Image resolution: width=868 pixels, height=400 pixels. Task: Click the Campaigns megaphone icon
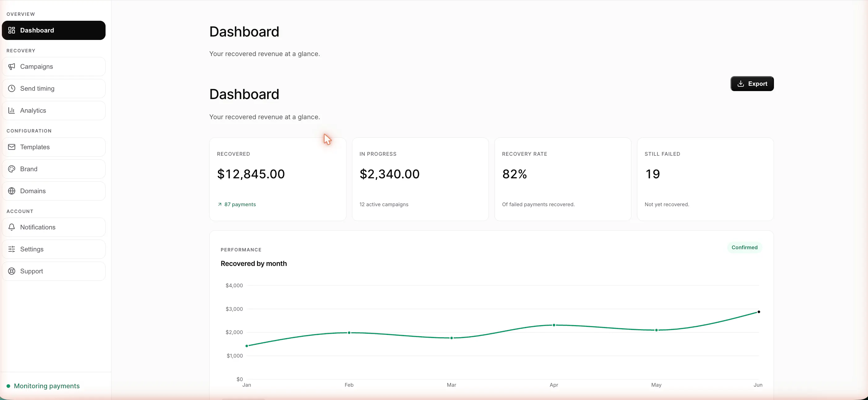pyautogui.click(x=11, y=66)
